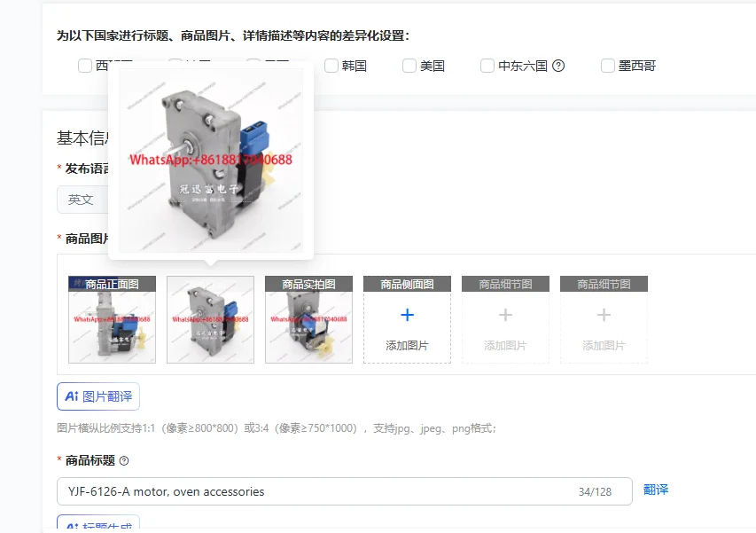The height and width of the screenshot is (533, 756).
Task: Click the Ai icon on 标题生成 button
Action: click(x=72, y=526)
